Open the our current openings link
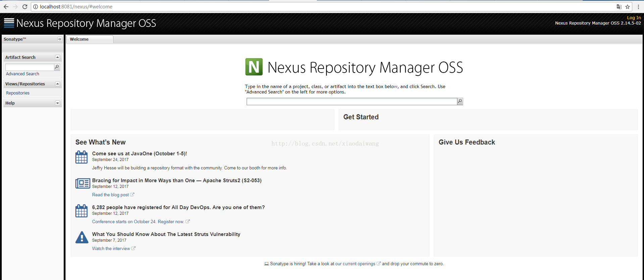This screenshot has width=644, height=280. pos(355,264)
